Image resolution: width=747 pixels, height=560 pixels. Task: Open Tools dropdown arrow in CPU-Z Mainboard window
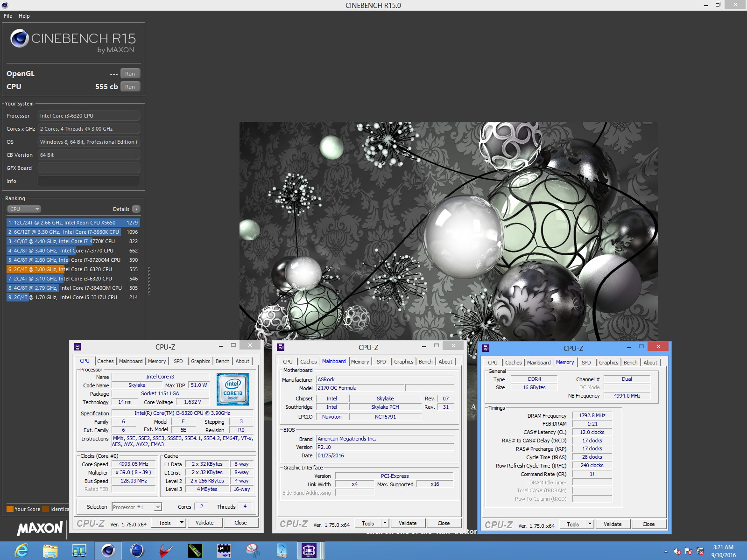[385, 524]
